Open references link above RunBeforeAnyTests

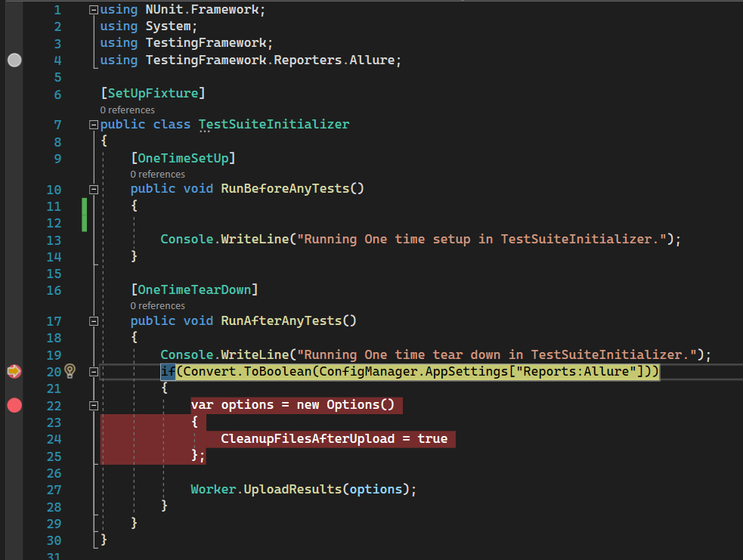(158, 175)
